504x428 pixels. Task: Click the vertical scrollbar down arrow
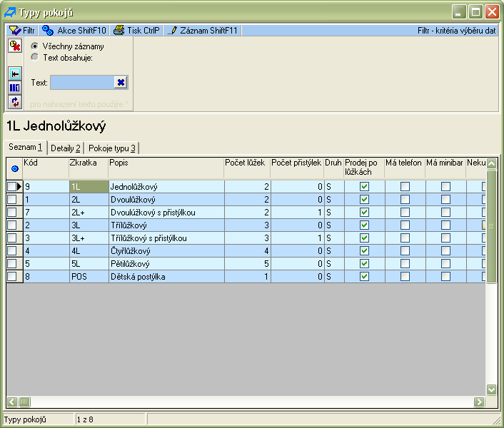[491, 389]
